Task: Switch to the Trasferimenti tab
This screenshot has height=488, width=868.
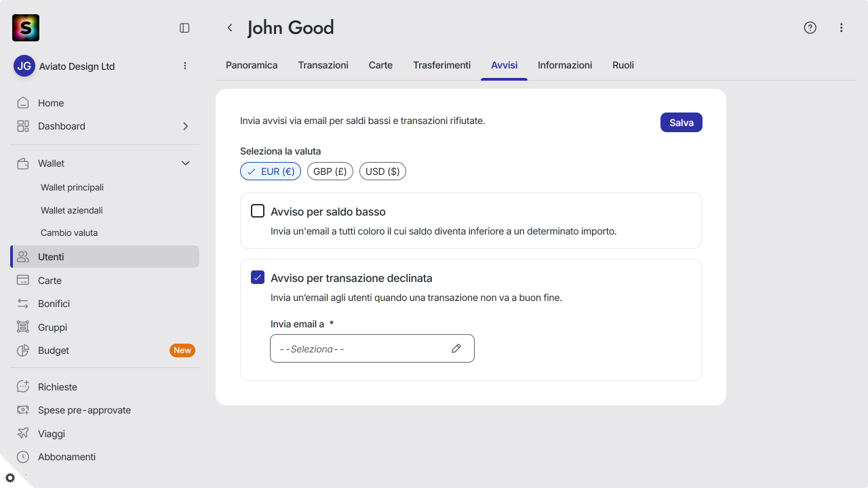Action: pos(442,65)
